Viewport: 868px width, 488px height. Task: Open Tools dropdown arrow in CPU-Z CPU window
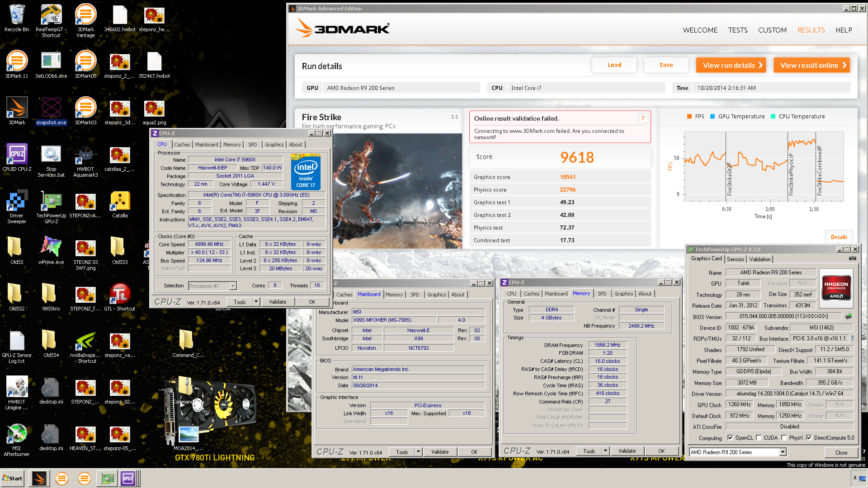(x=256, y=302)
